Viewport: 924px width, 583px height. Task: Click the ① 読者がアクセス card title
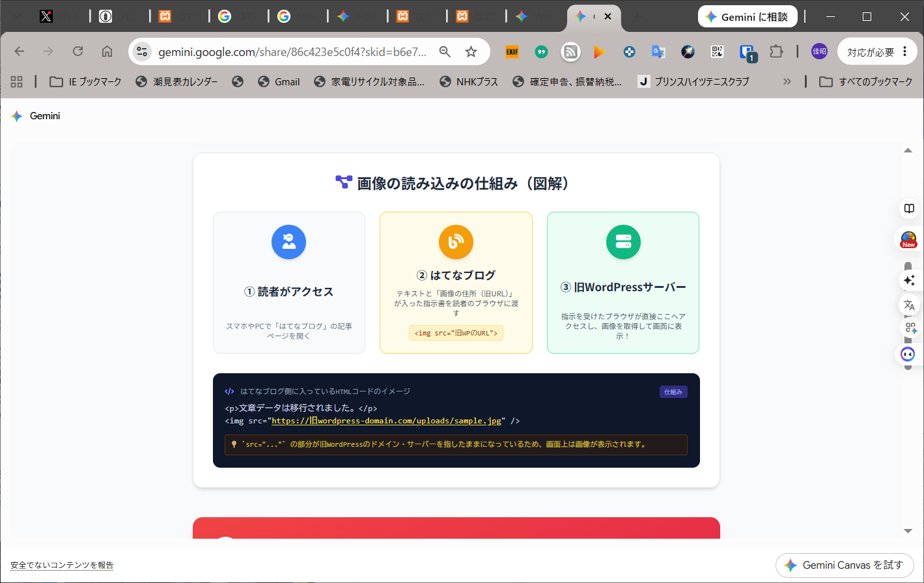click(289, 292)
